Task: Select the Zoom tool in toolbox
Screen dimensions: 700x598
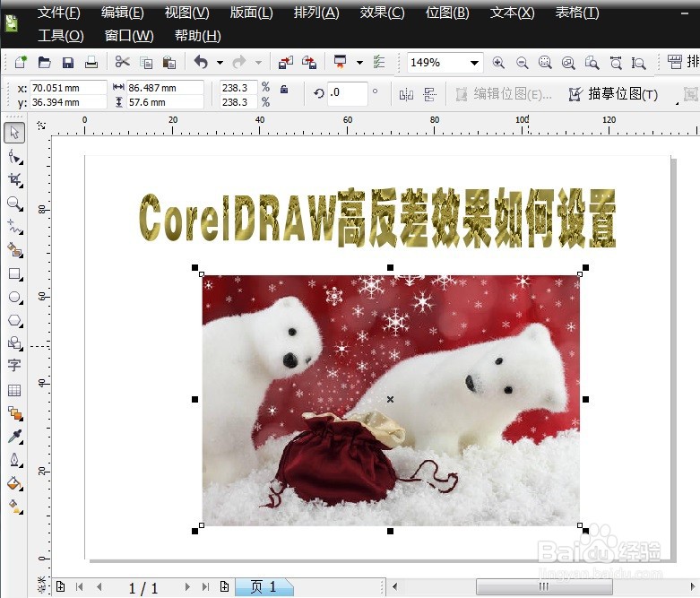Action: (14, 204)
